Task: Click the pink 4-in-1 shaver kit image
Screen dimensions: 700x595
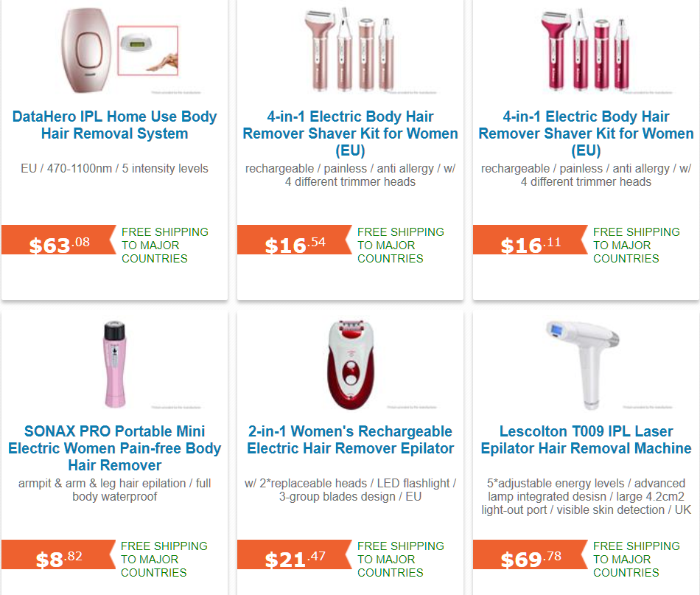Action: point(586,48)
